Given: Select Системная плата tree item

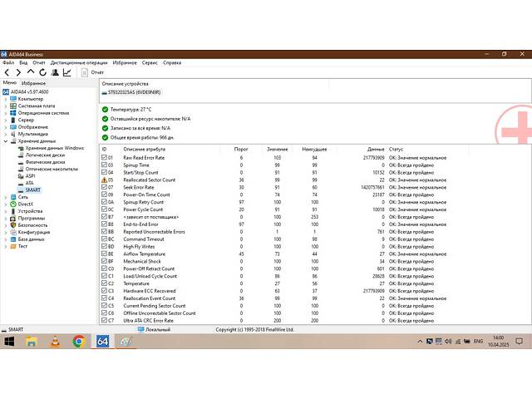Looking at the screenshot, I should (x=37, y=106).
